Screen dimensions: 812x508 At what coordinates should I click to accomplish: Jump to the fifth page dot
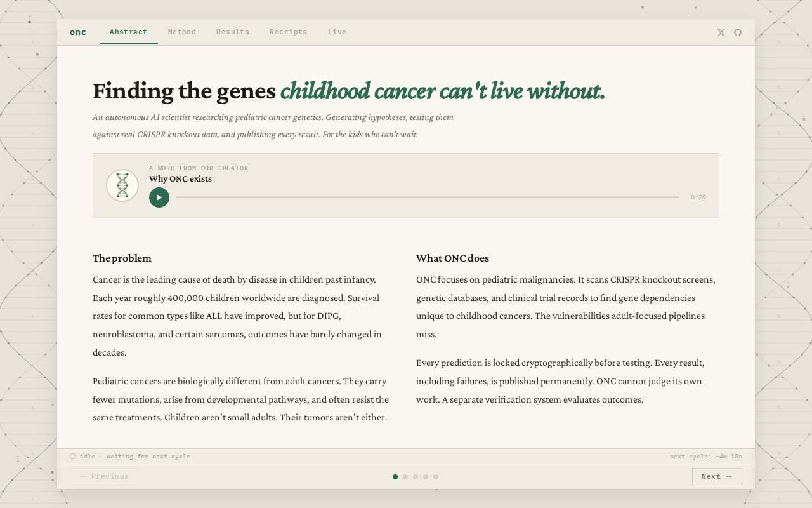[436, 477]
